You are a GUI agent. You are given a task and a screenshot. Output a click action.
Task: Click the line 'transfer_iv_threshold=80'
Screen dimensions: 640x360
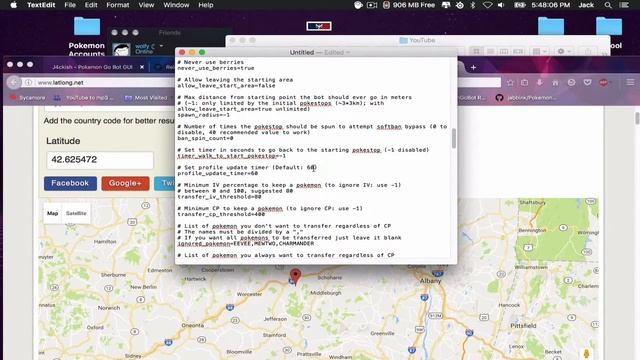pyautogui.click(x=219, y=197)
